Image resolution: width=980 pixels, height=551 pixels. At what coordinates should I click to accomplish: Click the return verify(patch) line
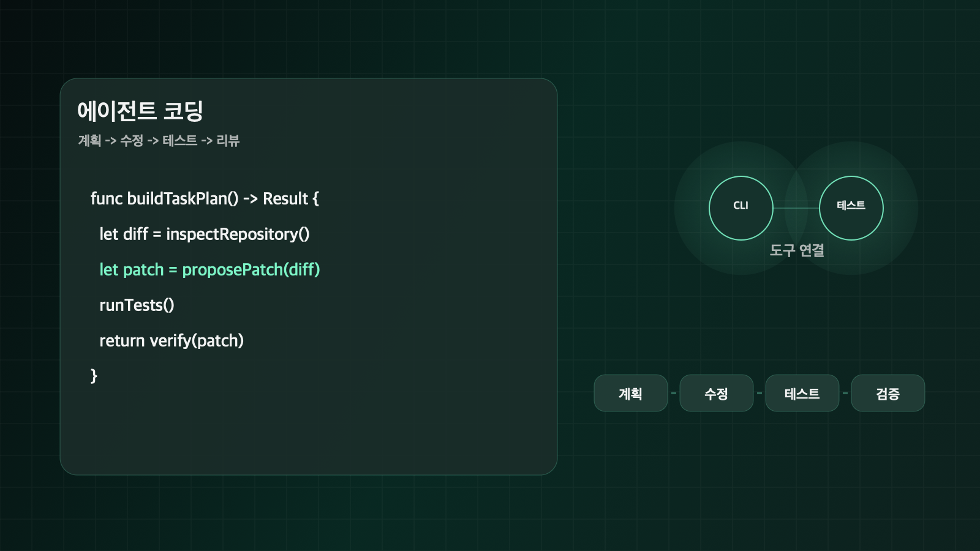pos(171,341)
